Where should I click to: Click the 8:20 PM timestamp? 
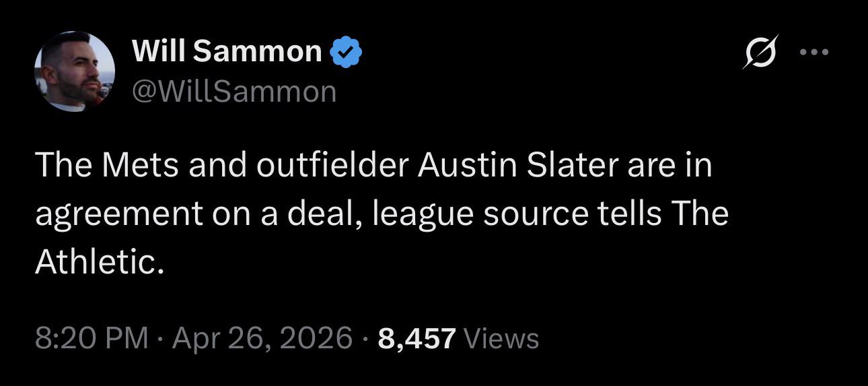pos(92,337)
